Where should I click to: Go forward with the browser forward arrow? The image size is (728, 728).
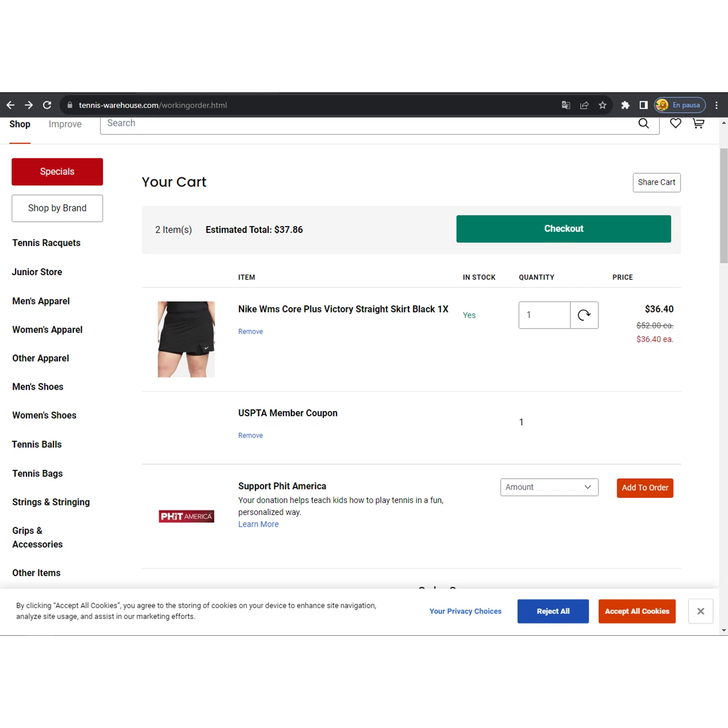click(x=29, y=105)
